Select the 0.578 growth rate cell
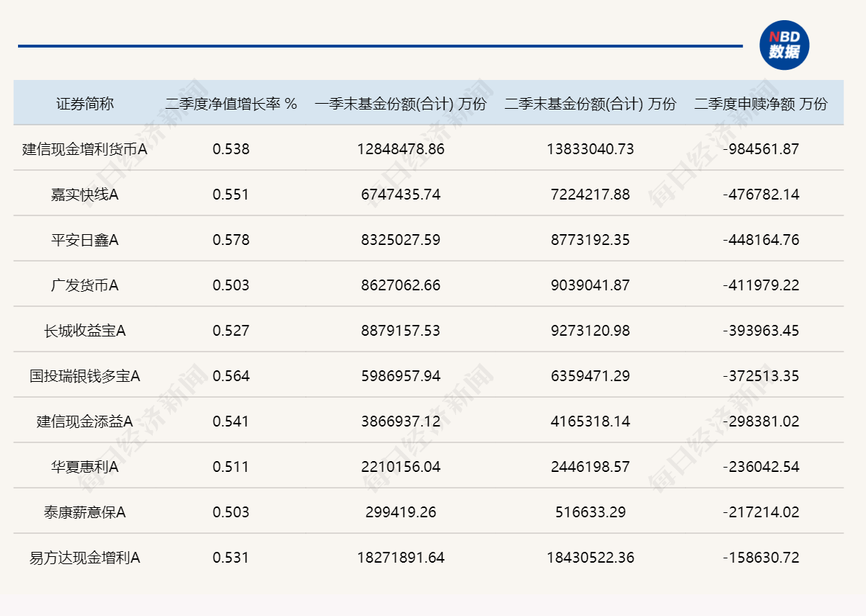This screenshot has height=616, width=866. pos(231,240)
